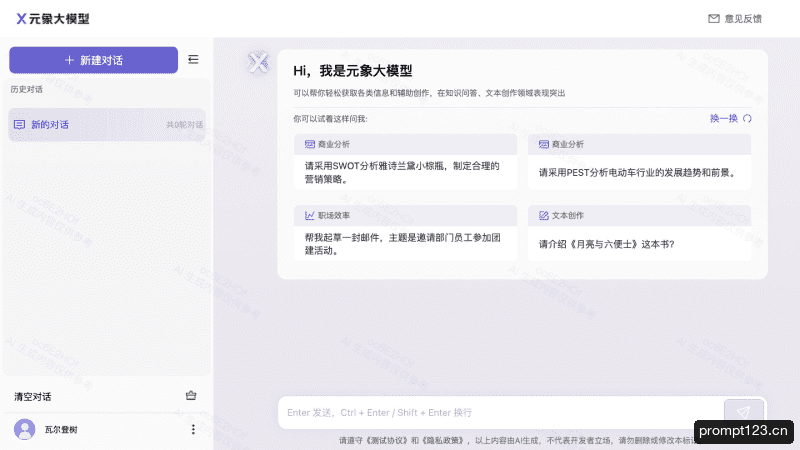Focus the message input field
The width and height of the screenshot is (800, 450).
501,412
